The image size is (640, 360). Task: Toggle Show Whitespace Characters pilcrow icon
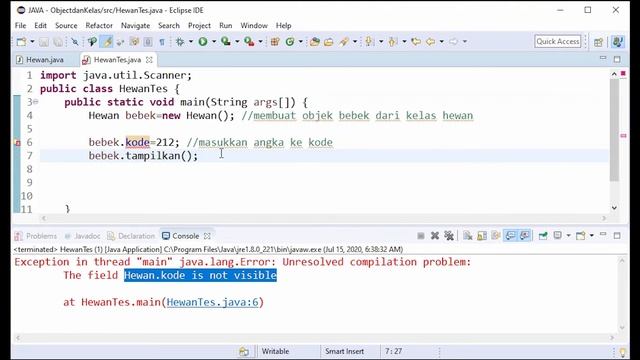click(x=162, y=42)
